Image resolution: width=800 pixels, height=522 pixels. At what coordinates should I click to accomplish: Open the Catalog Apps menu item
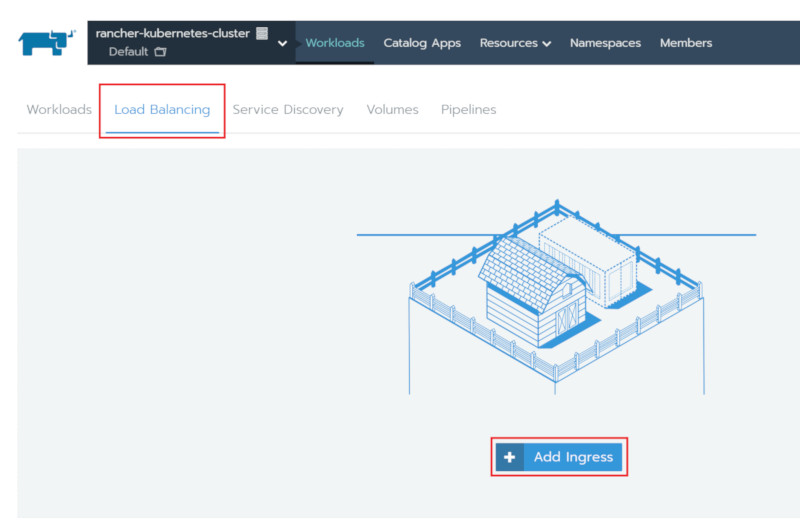tap(422, 43)
